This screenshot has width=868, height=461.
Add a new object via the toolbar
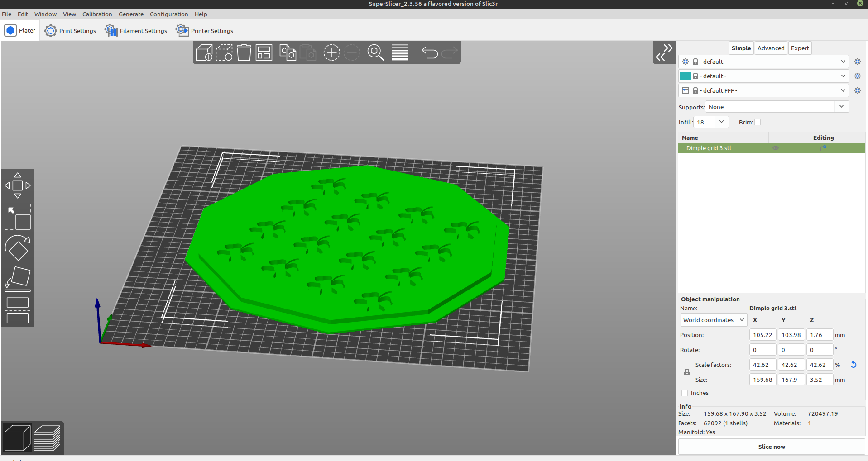(x=204, y=52)
